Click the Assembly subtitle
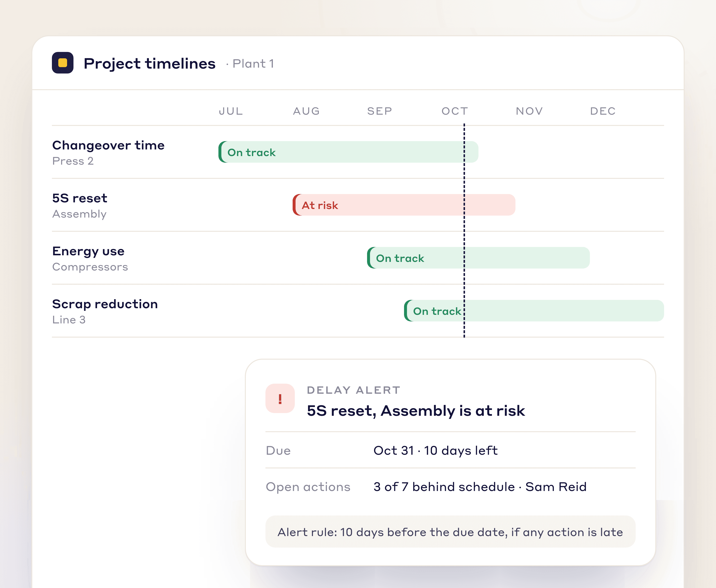 [x=80, y=214]
